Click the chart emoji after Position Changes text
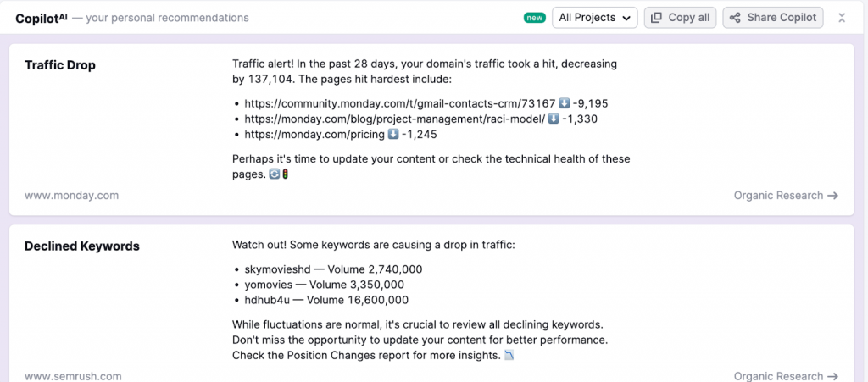 coord(509,355)
